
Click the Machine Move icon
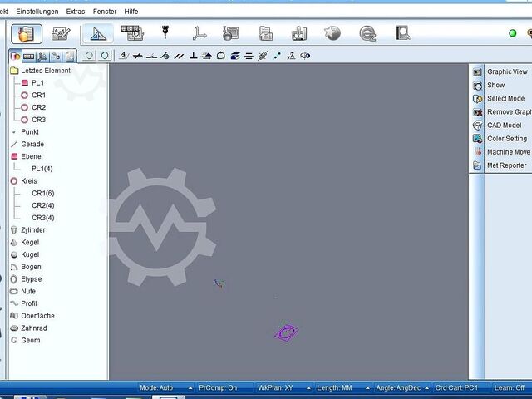pyautogui.click(x=478, y=152)
